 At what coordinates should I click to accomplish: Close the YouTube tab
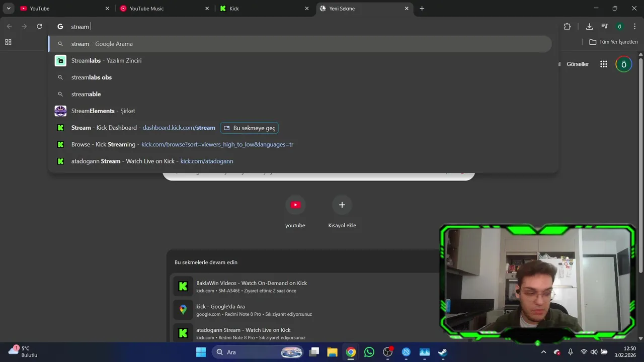point(107,9)
